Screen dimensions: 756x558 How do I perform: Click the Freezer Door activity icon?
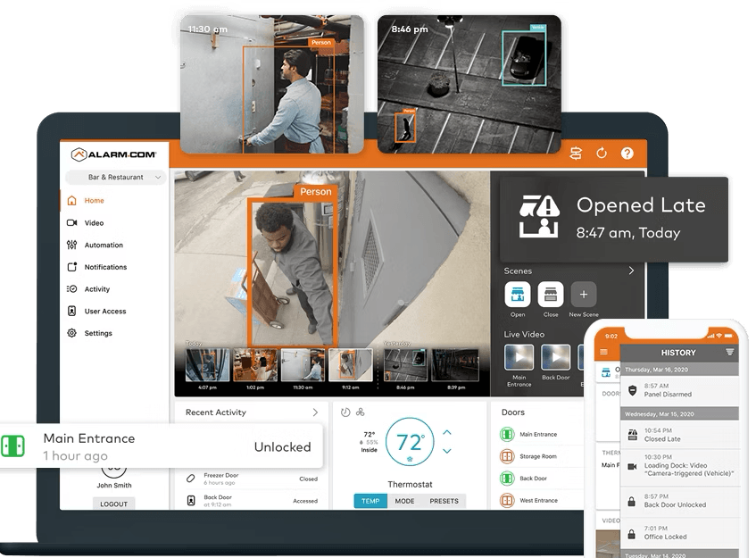point(191,479)
